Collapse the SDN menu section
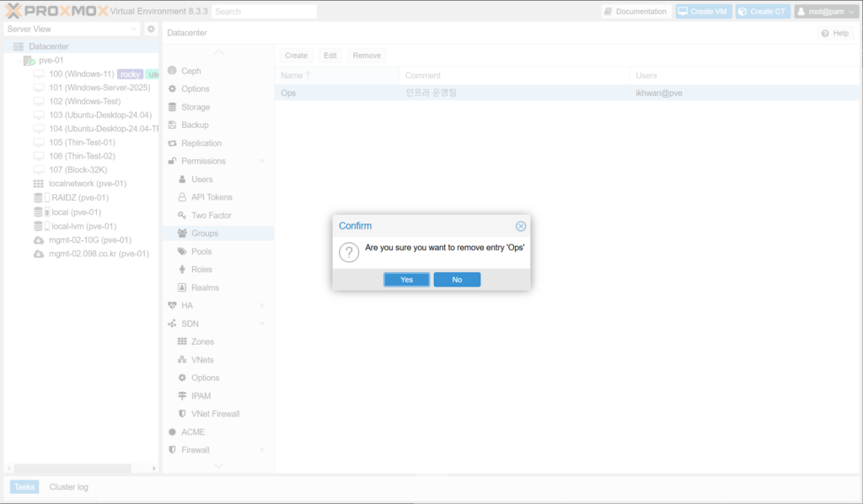This screenshot has width=863, height=504. coord(262,324)
